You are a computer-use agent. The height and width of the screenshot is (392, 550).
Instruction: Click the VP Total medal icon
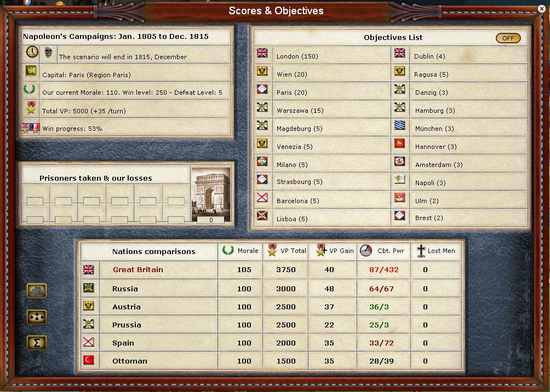tap(272, 250)
